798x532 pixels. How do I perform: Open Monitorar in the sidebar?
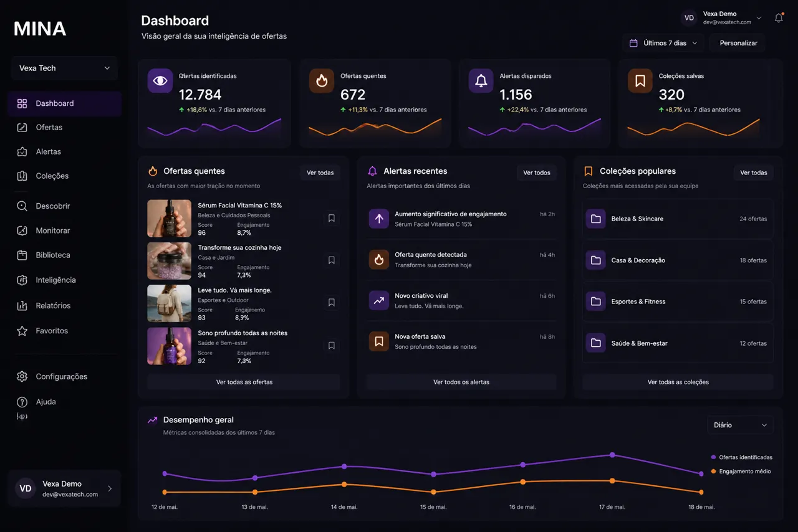pyautogui.click(x=65, y=230)
